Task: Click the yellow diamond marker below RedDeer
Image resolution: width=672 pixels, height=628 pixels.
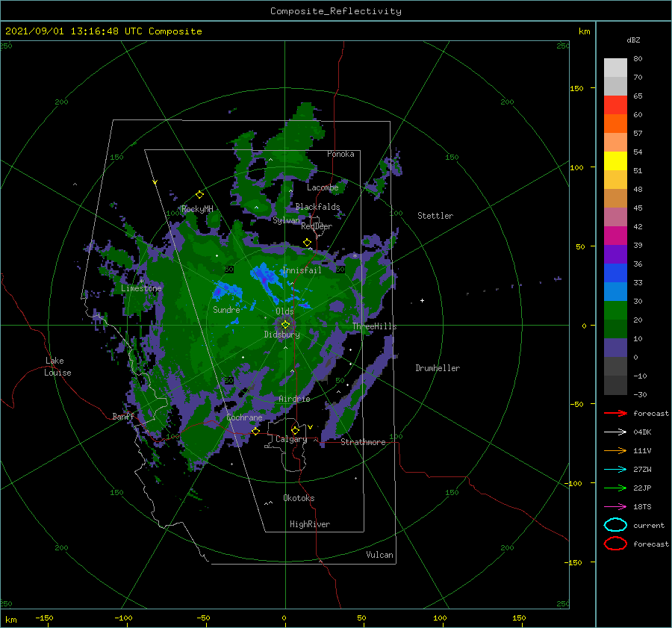Action: coord(307,243)
